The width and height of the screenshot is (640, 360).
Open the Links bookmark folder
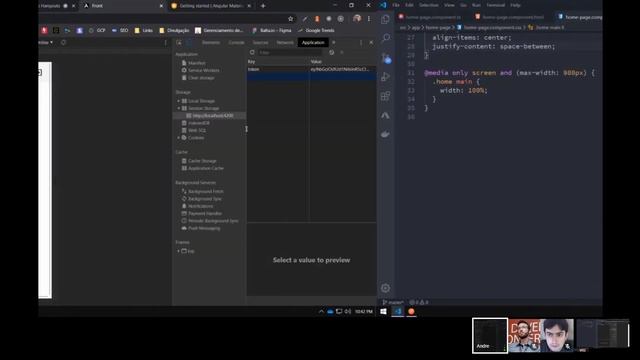tap(144, 30)
